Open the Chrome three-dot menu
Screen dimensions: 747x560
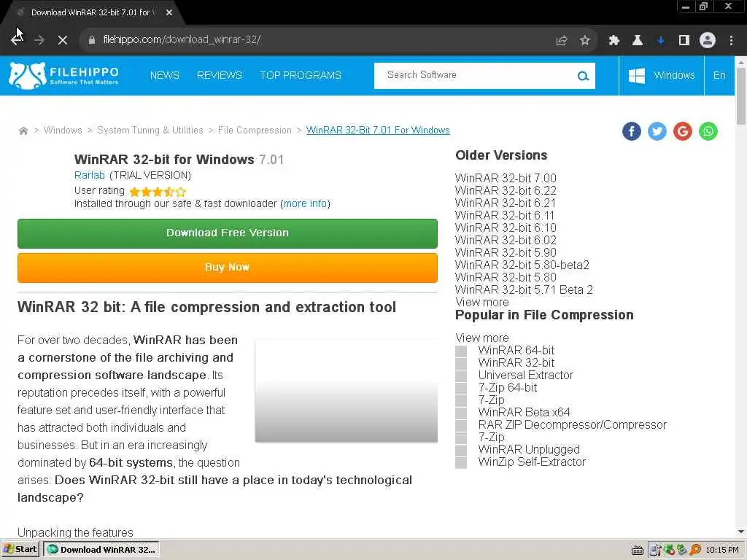click(x=731, y=41)
